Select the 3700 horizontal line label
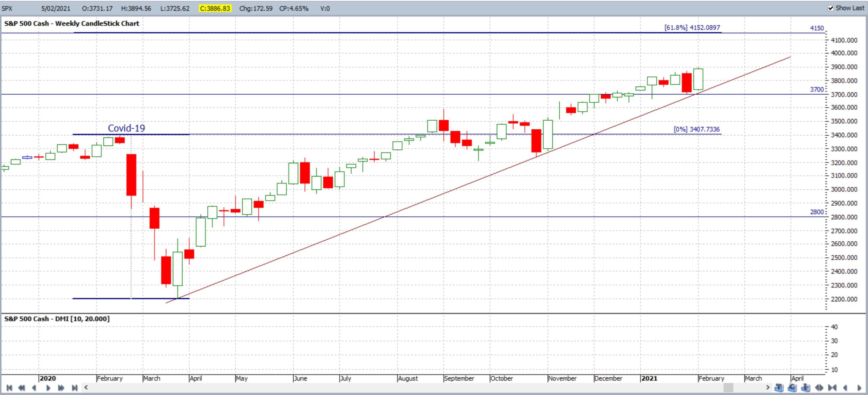The image size is (868, 395). [817, 89]
